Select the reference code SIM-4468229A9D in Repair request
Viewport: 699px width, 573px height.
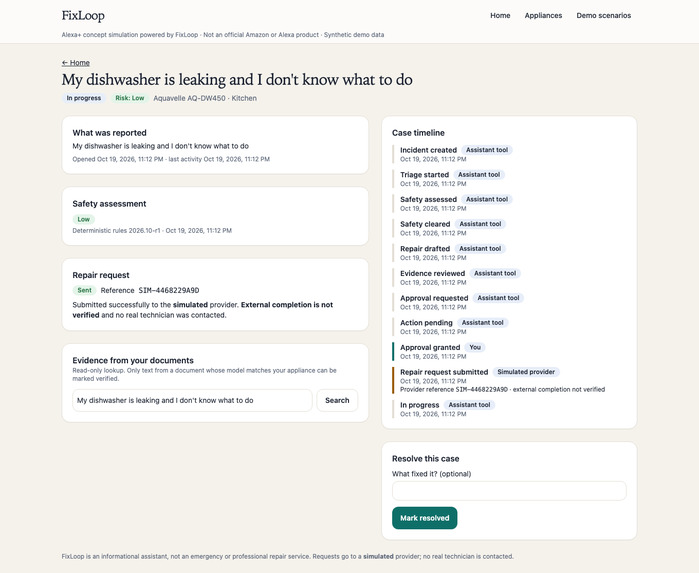[169, 290]
